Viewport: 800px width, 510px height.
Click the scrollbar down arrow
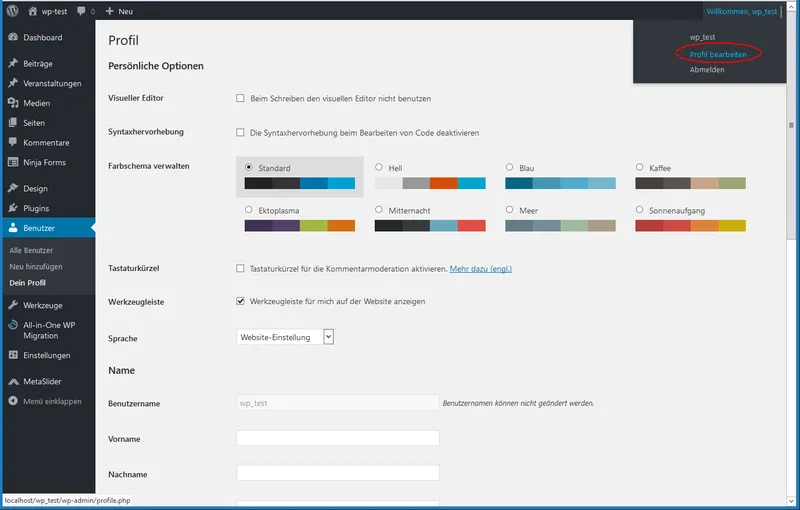(x=791, y=501)
